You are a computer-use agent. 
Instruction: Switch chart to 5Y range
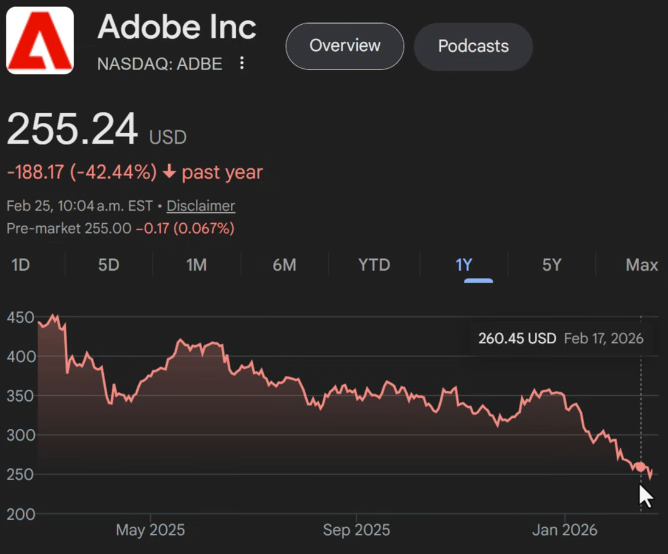(x=552, y=265)
